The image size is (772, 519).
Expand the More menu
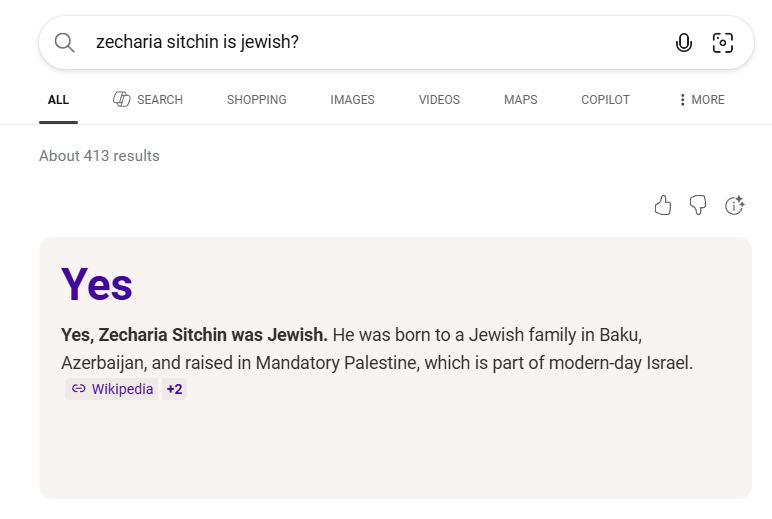pyautogui.click(x=701, y=100)
